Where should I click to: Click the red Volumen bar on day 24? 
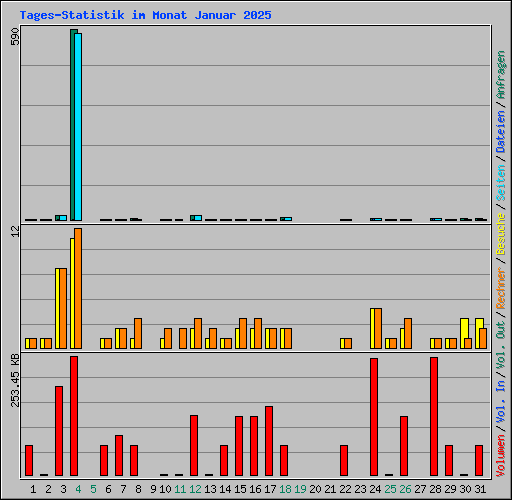(374, 417)
